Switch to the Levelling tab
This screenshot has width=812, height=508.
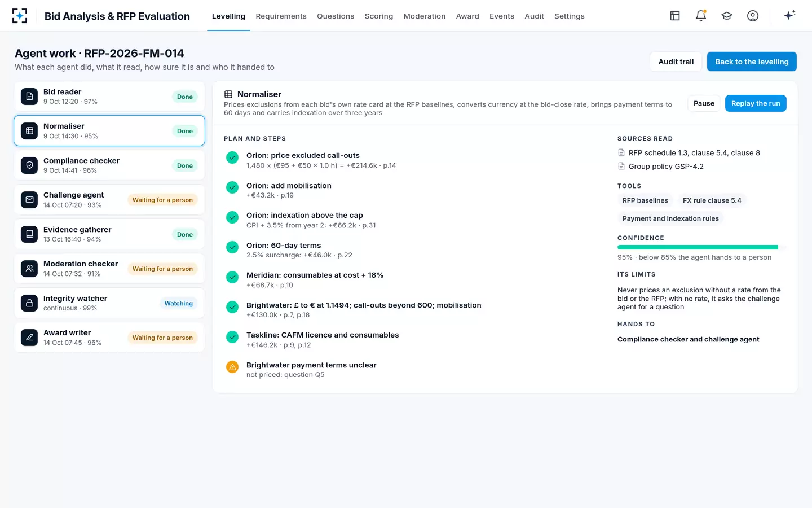[x=228, y=16]
